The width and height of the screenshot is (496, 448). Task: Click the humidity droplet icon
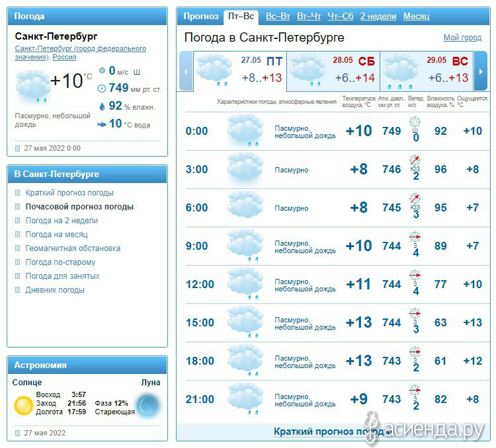(x=101, y=106)
